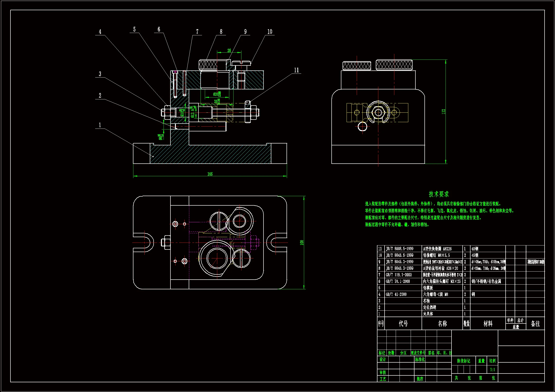Click the 设计 label in title block
Image resolution: width=555 pixels, height=392 pixels.
pos(383,360)
